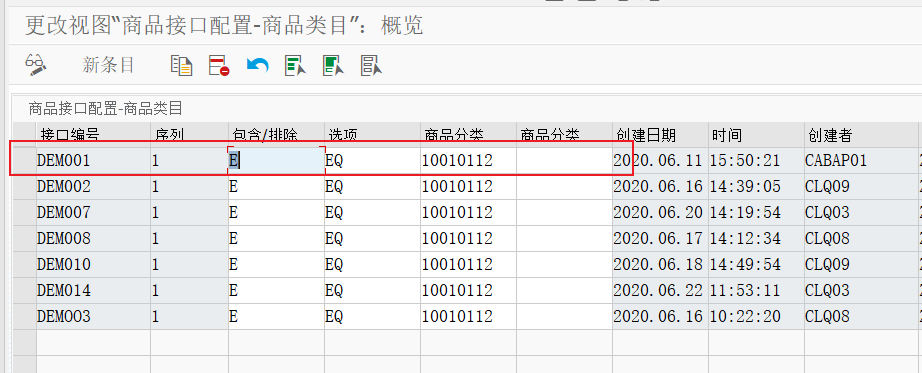Click the DEM007 interface number cell
Image resolution: width=922 pixels, height=373 pixels.
coord(93,212)
